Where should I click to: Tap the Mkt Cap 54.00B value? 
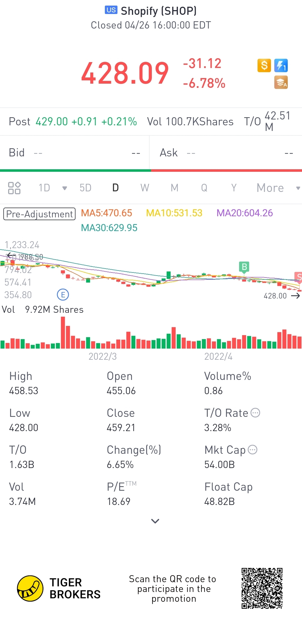pos(220,464)
